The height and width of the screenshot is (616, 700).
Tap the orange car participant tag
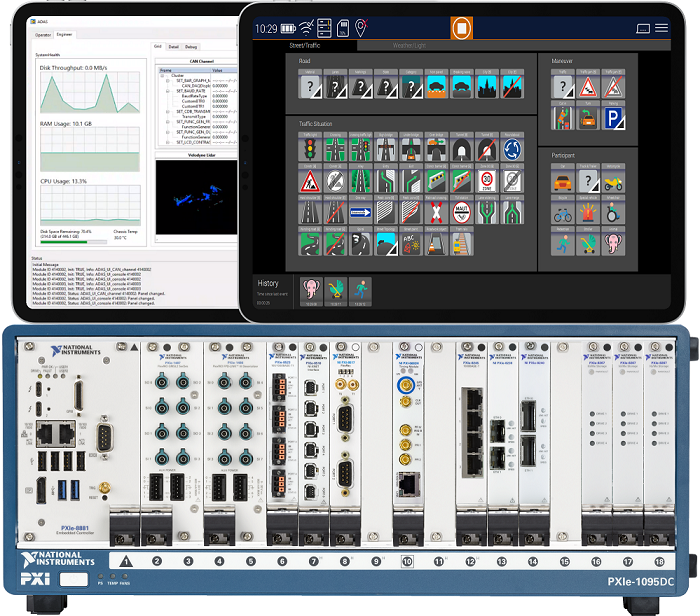[562, 181]
